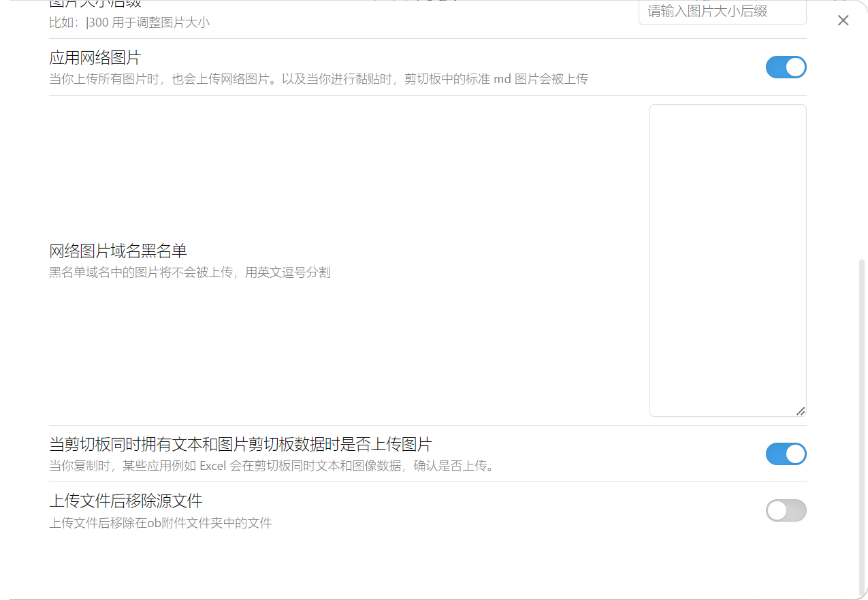Enable the 上传文件后移除源文件 toggle

point(786,510)
